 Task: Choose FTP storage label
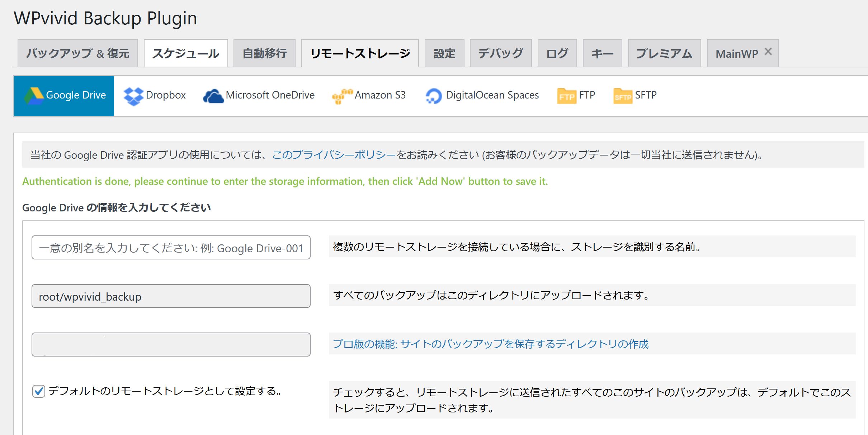(587, 95)
